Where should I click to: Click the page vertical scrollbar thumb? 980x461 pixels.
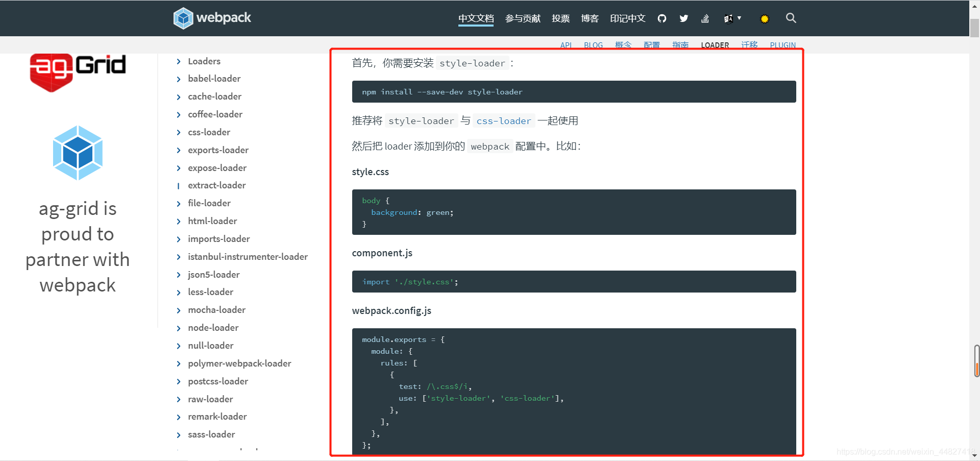[x=974, y=28]
